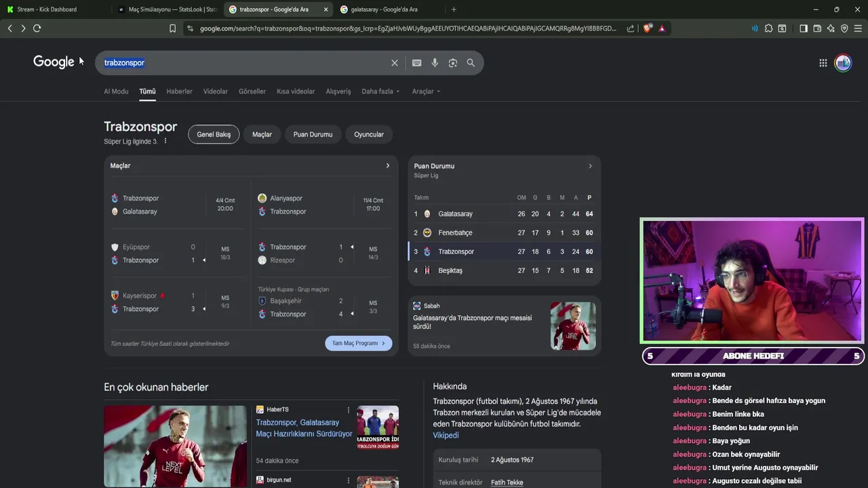Select the Puan Durumu chip
Screen dimensions: 868x488
(x=313, y=134)
